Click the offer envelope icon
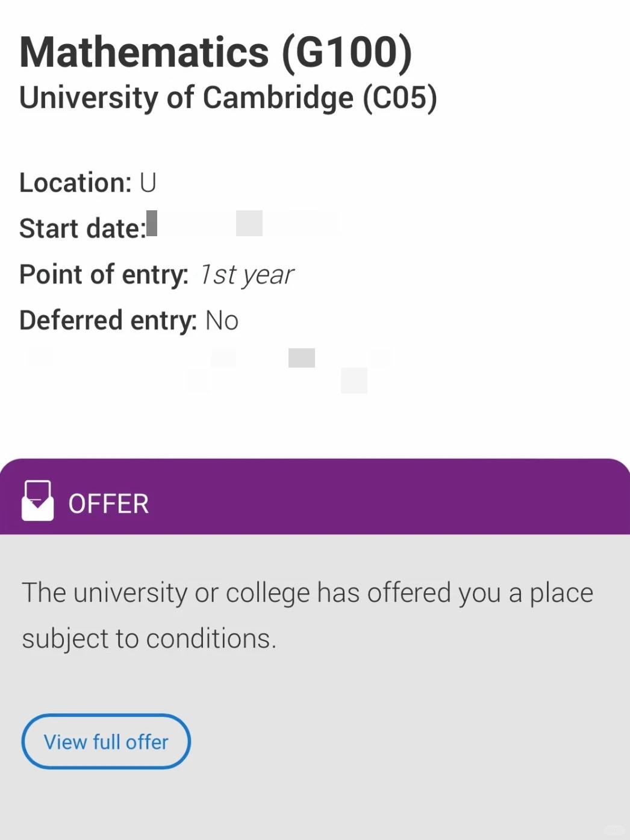This screenshot has height=840, width=630. (37, 501)
